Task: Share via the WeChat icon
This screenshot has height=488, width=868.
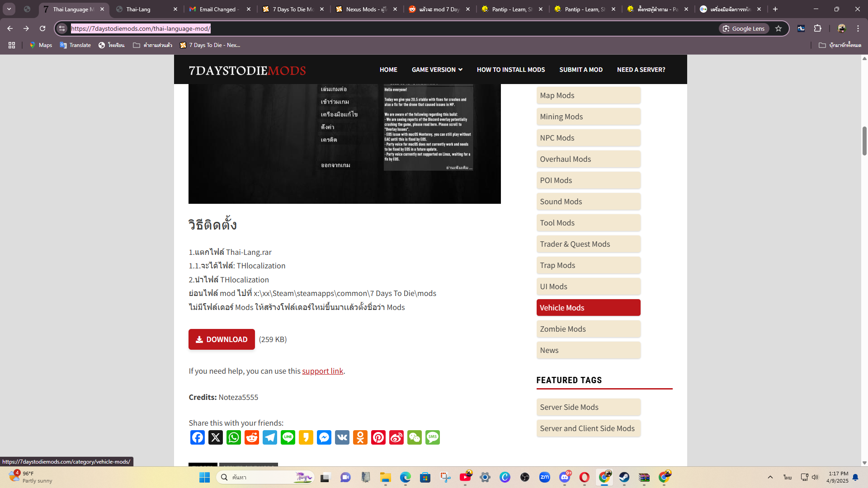Action: click(415, 437)
